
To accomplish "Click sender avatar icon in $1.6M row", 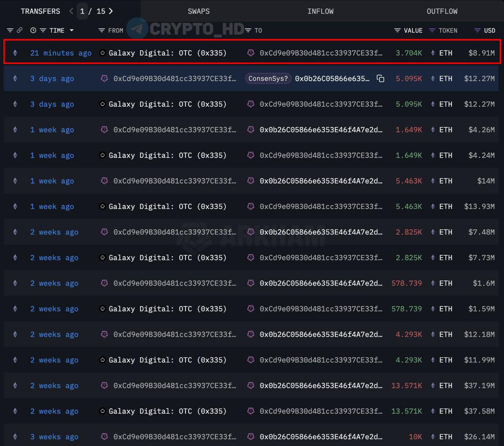I will [104, 283].
